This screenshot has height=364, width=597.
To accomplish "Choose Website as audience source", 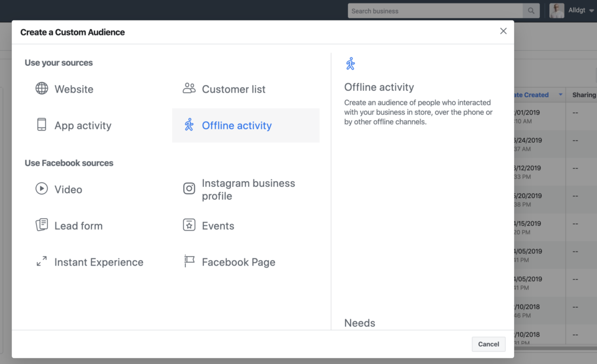I will click(x=74, y=89).
